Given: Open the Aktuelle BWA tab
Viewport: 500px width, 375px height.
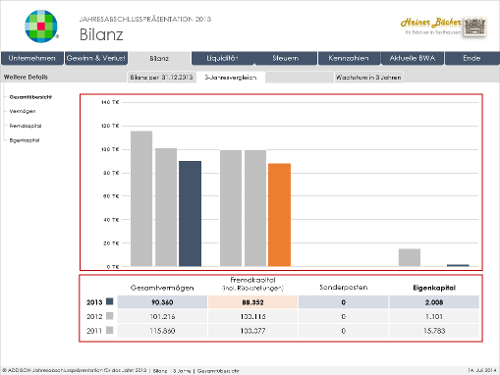Looking at the screenshot, I should [412, 58].
